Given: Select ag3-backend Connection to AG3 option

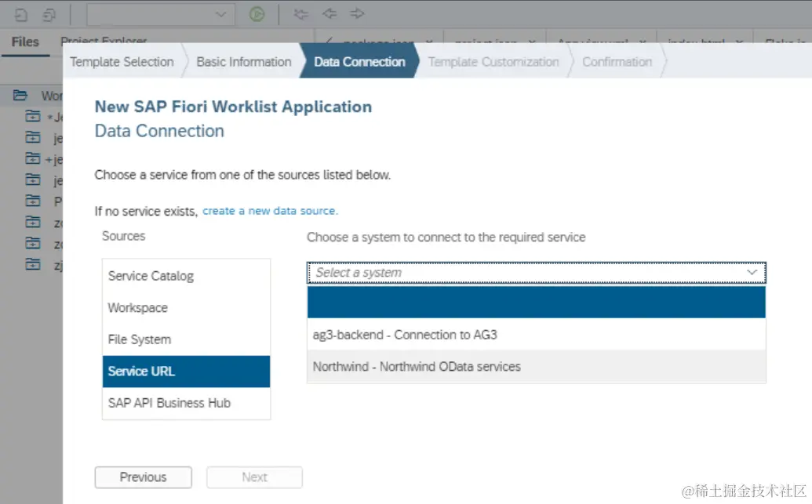Looking at the screenshot, I should 405,335.
